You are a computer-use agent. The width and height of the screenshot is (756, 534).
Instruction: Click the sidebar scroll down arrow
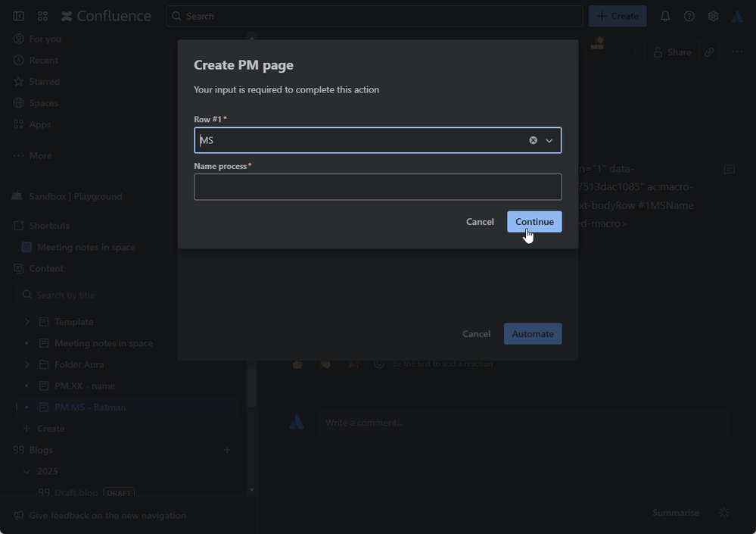tap(251, 489)
